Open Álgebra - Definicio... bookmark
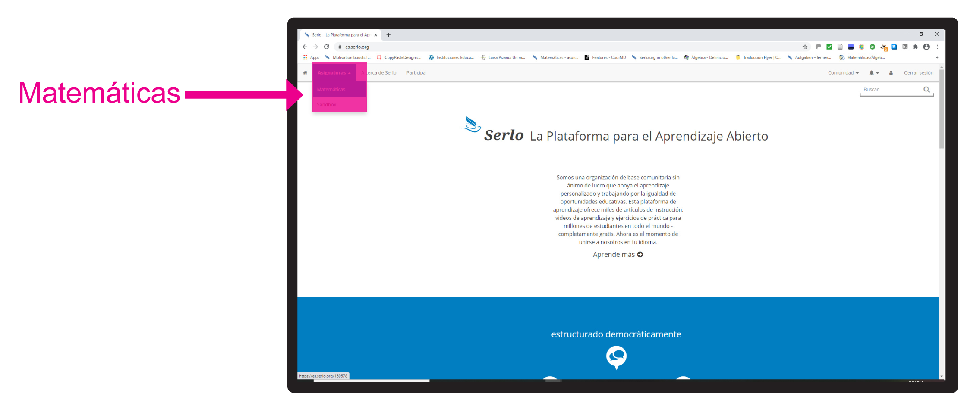980x406 pixels. [706, 57]
